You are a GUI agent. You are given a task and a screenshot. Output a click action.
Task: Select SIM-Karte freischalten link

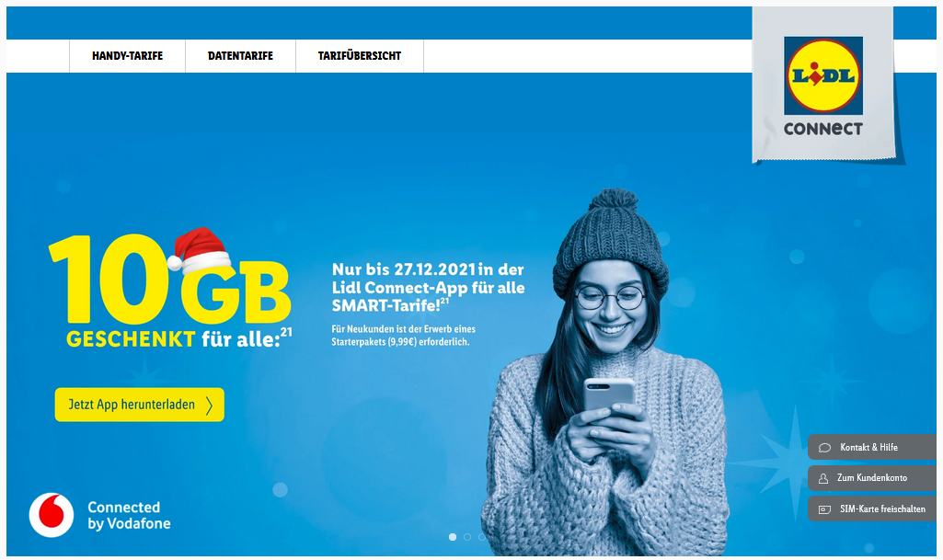(872, 509)
